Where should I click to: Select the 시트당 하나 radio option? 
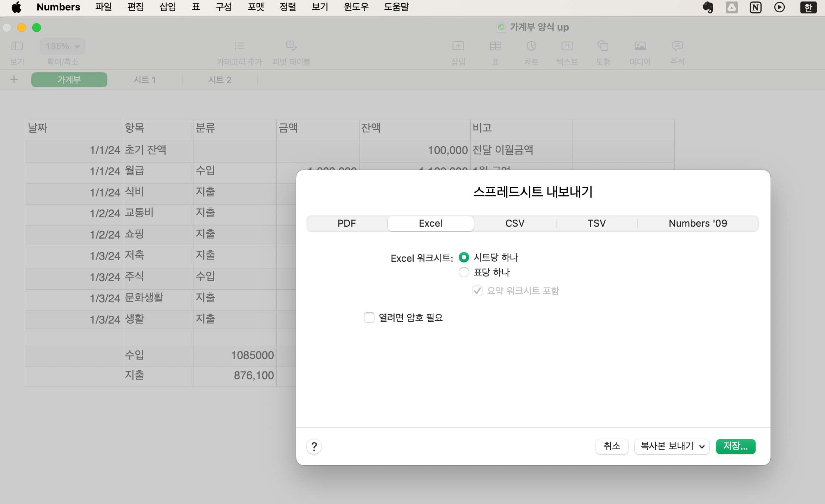click(x=464, y=257)
